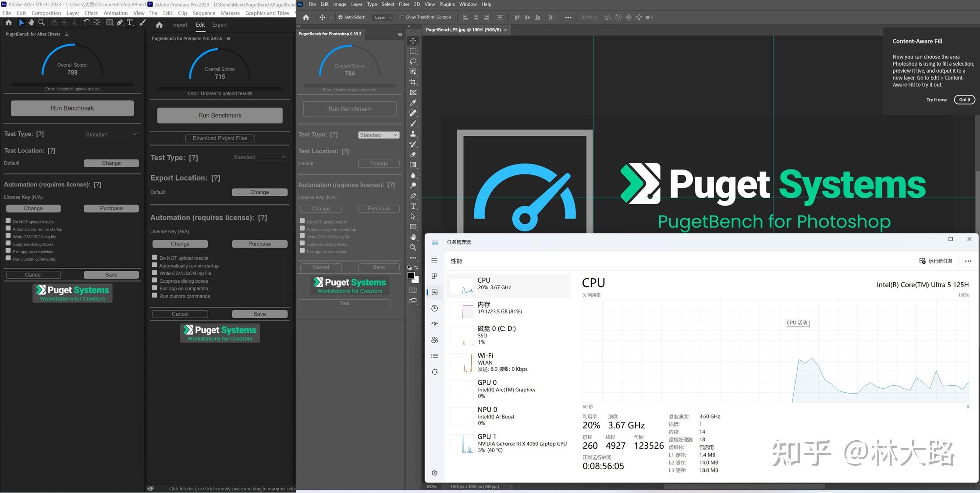Viewport: 980px width, 493px height.
Task: Toggle Auto-Select checkbox in Photoshop
Action: tap(341, 18)
